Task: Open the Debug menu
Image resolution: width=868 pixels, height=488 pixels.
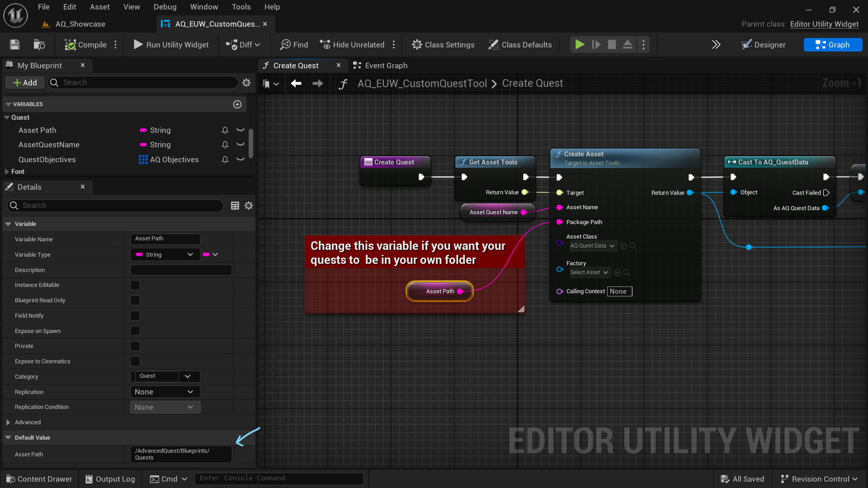Action: pos(165,7)
